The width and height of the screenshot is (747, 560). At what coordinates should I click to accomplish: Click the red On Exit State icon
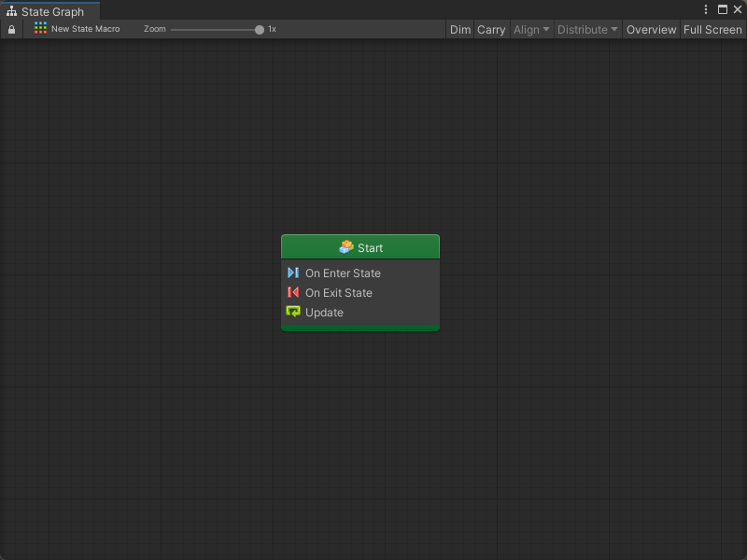click(293, 293)
